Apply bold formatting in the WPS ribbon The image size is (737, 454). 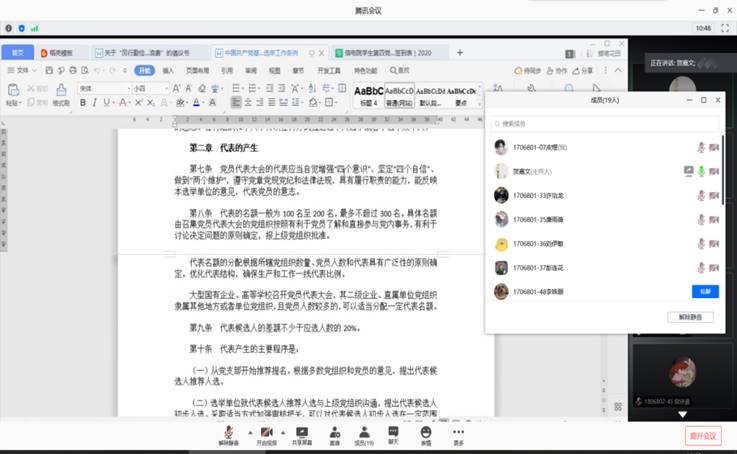tap(83, 102)
